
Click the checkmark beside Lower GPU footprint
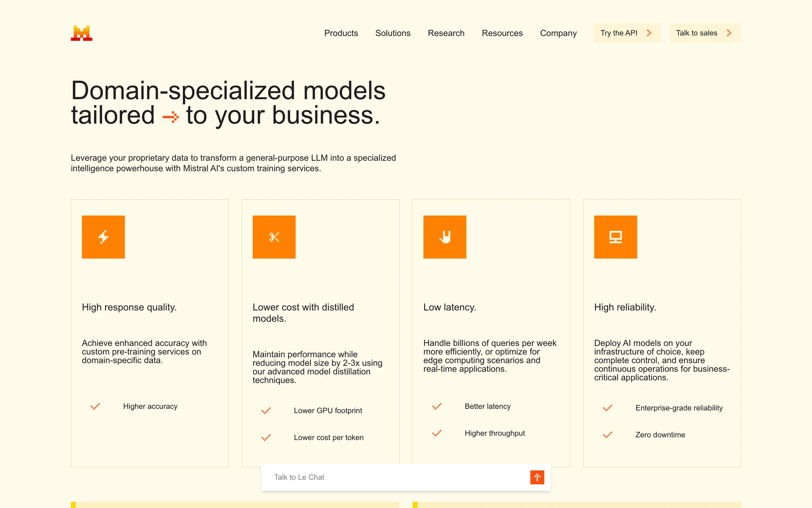pyautogui.click(x=266, y=411)
